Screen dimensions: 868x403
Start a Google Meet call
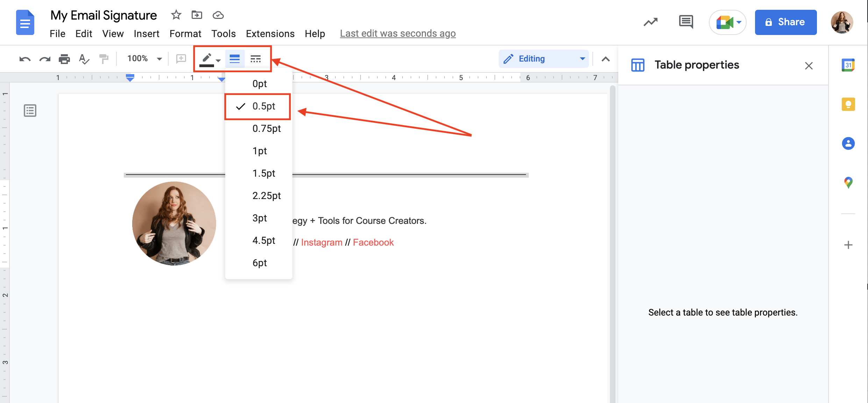727,22
